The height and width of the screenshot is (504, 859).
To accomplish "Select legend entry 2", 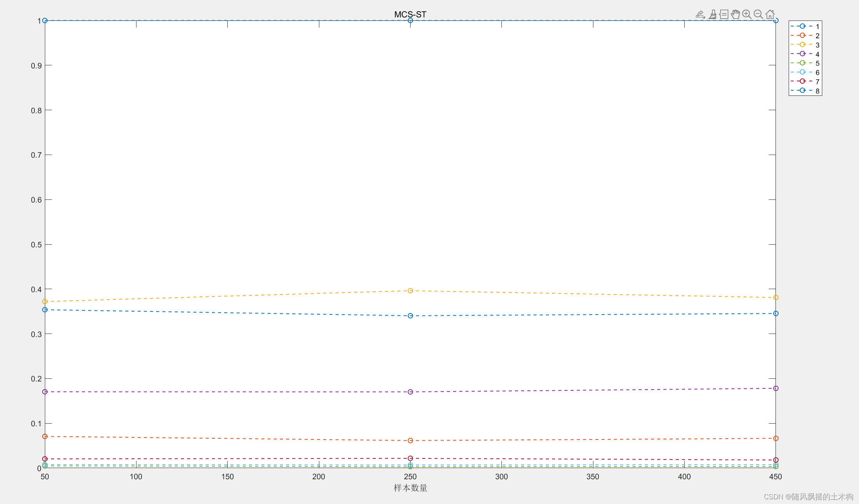I will coord(805,36).
